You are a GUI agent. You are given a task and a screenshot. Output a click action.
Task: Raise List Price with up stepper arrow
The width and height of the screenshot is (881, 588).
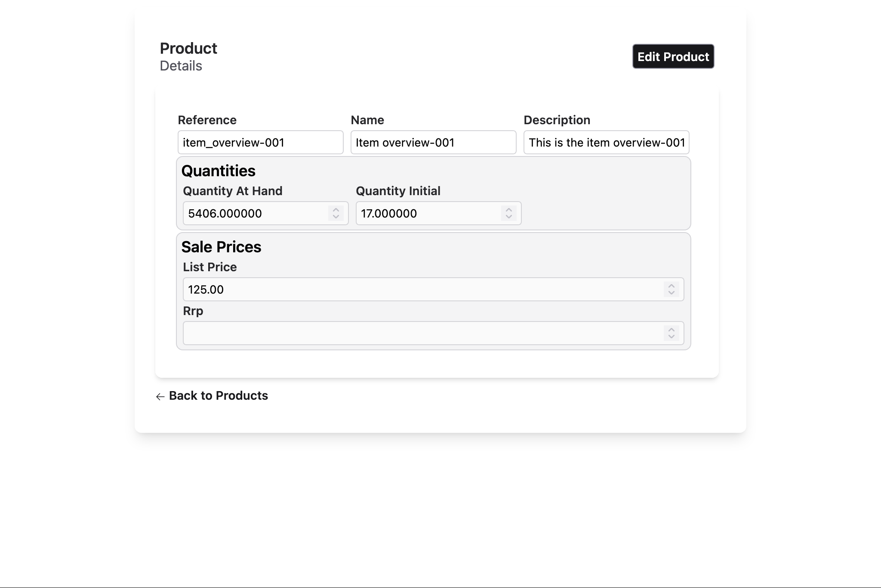coord(671,286)
